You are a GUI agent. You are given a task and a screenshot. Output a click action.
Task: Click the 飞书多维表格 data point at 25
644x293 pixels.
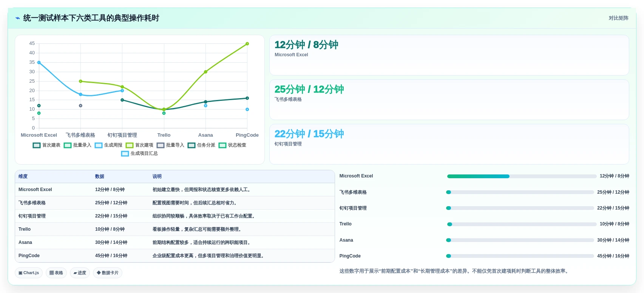pos(80,81)
